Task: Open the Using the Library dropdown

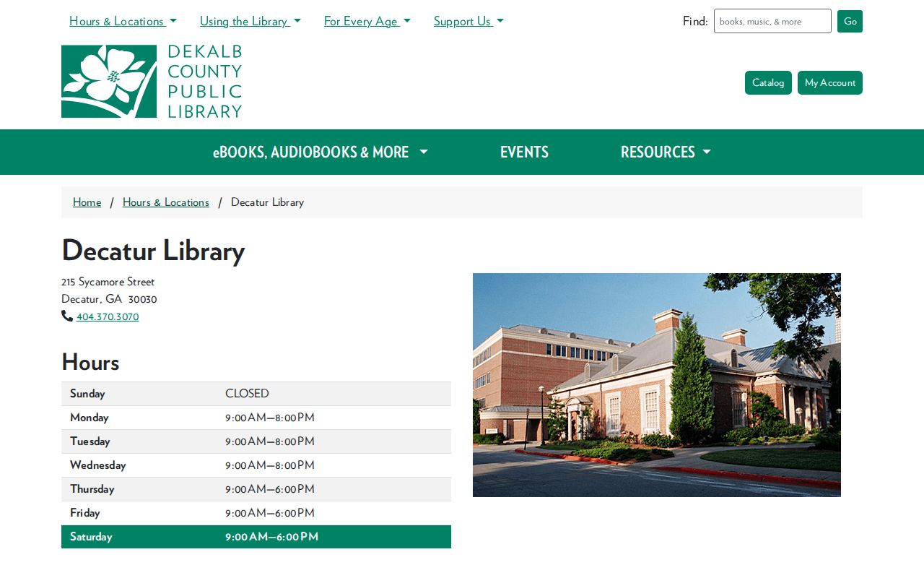Action: [x=250, y=21]
